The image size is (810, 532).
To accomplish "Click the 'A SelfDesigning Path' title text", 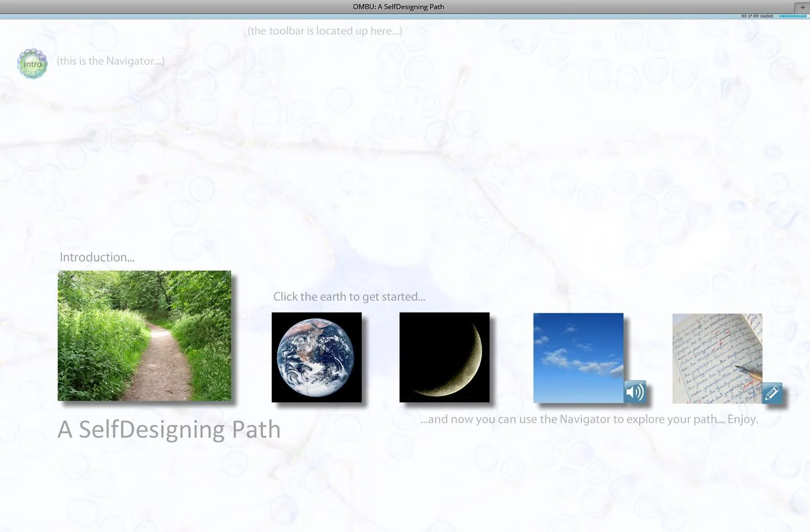I will (x=169, y=430).
